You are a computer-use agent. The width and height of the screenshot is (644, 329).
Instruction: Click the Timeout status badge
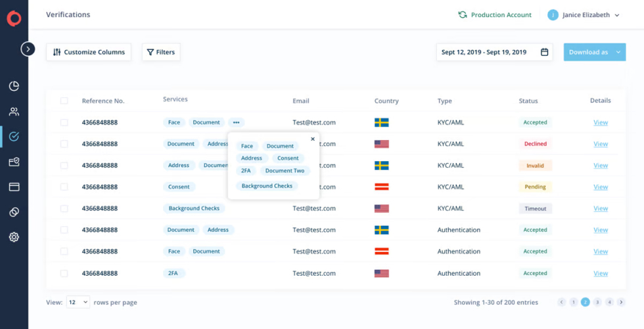pos(535,209)
